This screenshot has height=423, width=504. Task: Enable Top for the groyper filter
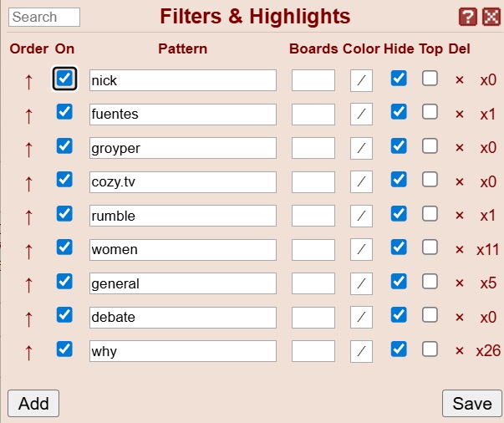tap(430, 146)
